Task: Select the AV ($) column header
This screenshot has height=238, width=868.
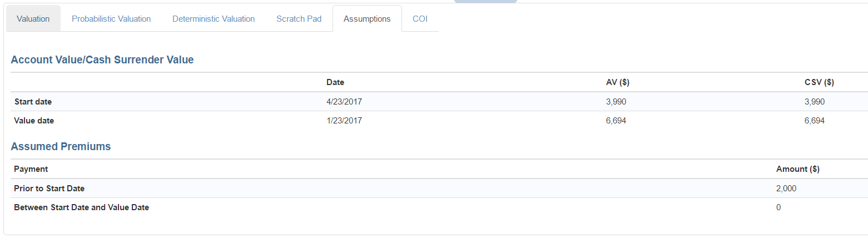Action: click(617, 83)
